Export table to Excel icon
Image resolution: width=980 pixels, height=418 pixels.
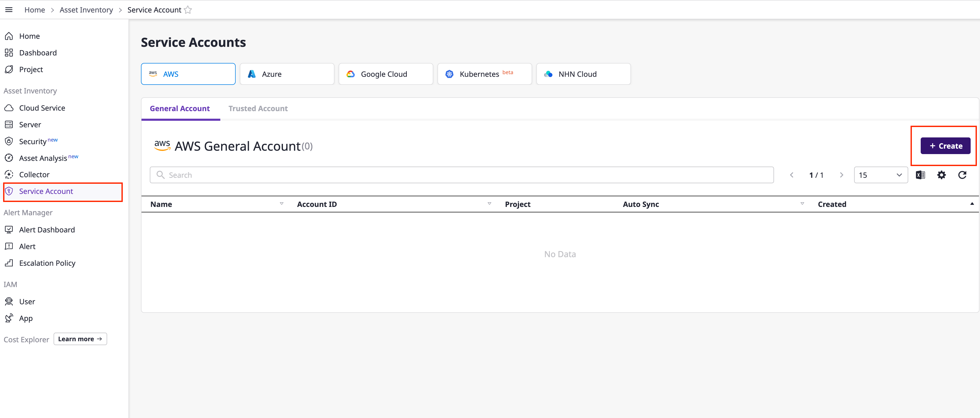[920, 175]
